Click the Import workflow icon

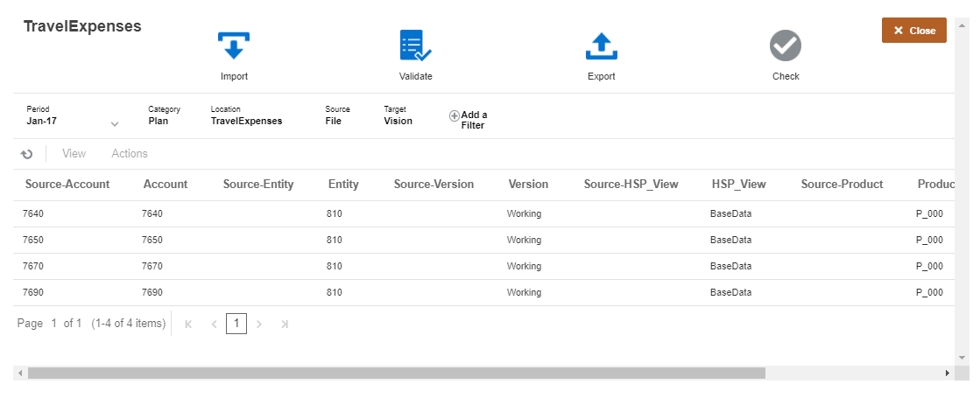tap(234, 46)
